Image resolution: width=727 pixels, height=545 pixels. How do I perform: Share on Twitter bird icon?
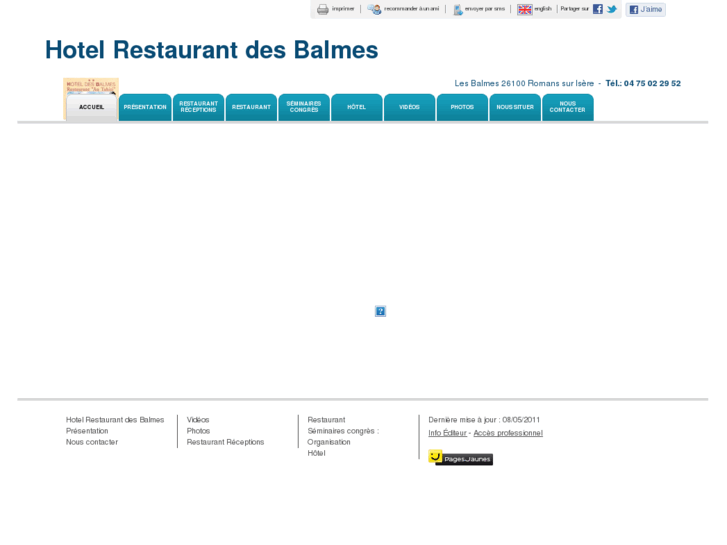click(612, 9)
